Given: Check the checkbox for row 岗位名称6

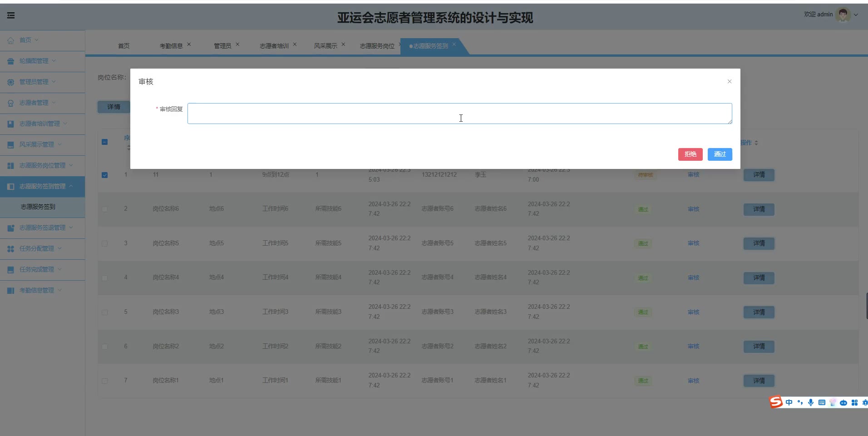Looking at the screenshot, I should click(x=105, y=209).
